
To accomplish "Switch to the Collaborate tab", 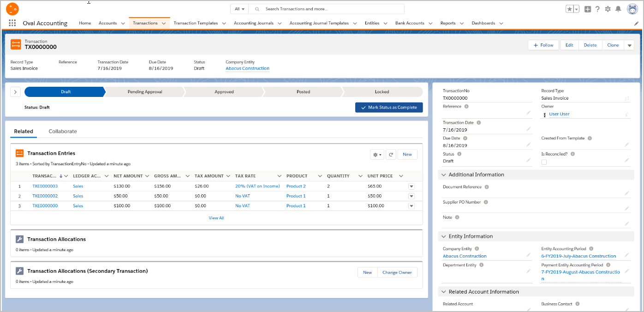I will pos(63,132).
